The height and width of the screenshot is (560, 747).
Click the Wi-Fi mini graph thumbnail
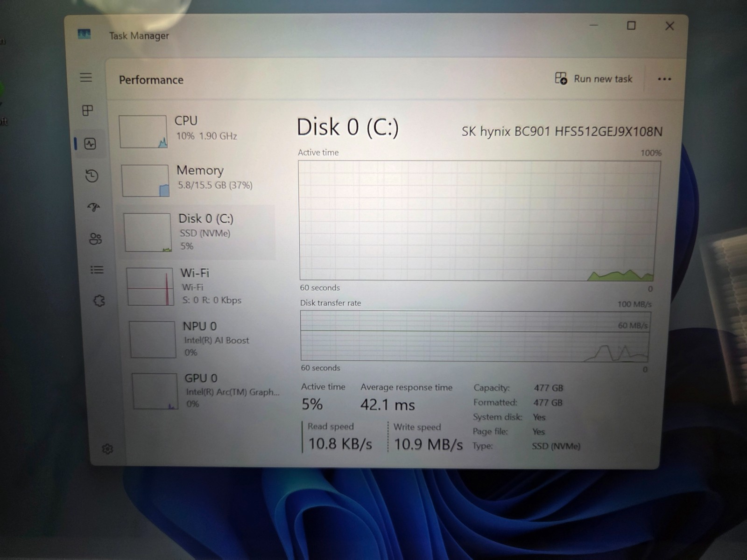tap(150, 287)
